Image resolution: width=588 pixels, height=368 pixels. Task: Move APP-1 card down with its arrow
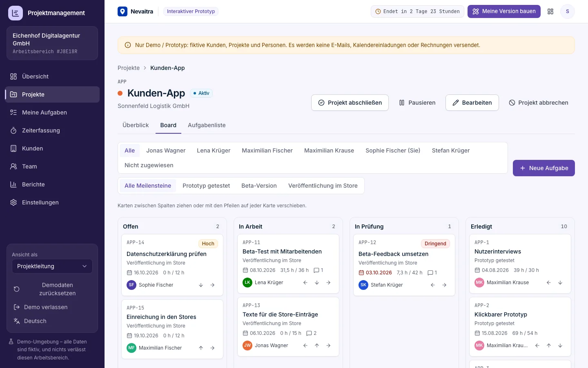[560, 283]
